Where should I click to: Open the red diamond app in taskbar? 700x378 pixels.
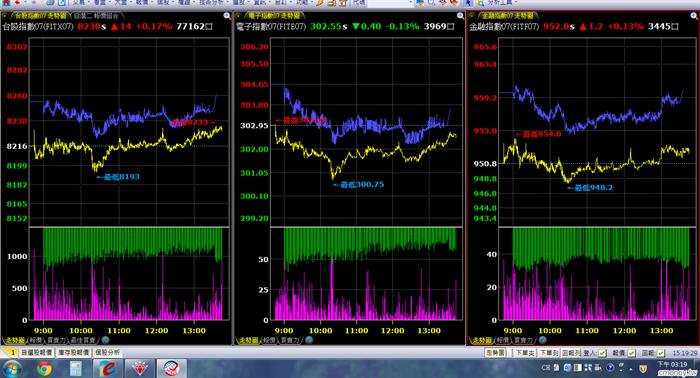(x=141, y=369)
